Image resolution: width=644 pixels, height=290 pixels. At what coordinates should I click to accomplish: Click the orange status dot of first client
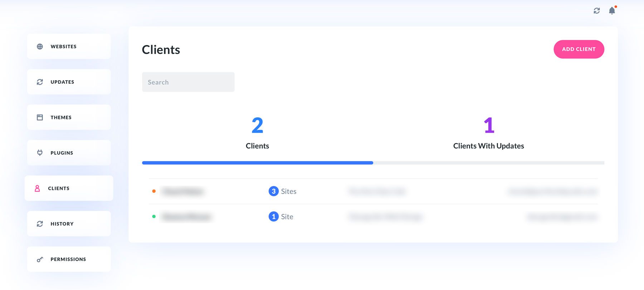coord(154,191)
